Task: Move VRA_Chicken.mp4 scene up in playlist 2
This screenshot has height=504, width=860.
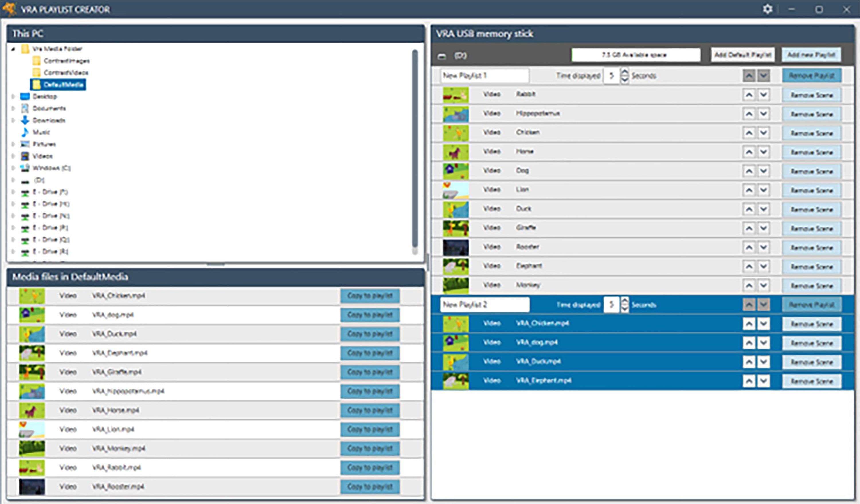Action: click(x=749, y=324)
